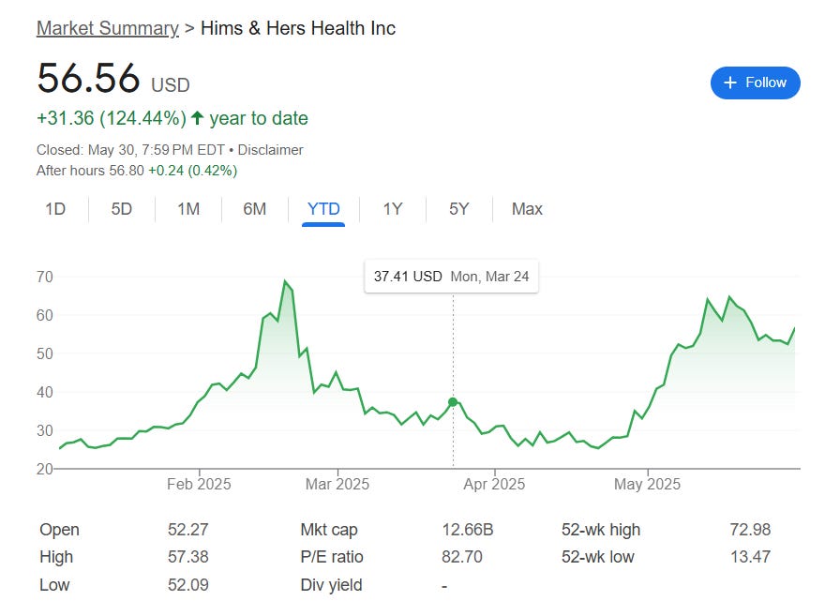Click the green data point on Mar 24
Image resolution: width=840 pixels, height=616 pixels.
[x=453, y=401]
